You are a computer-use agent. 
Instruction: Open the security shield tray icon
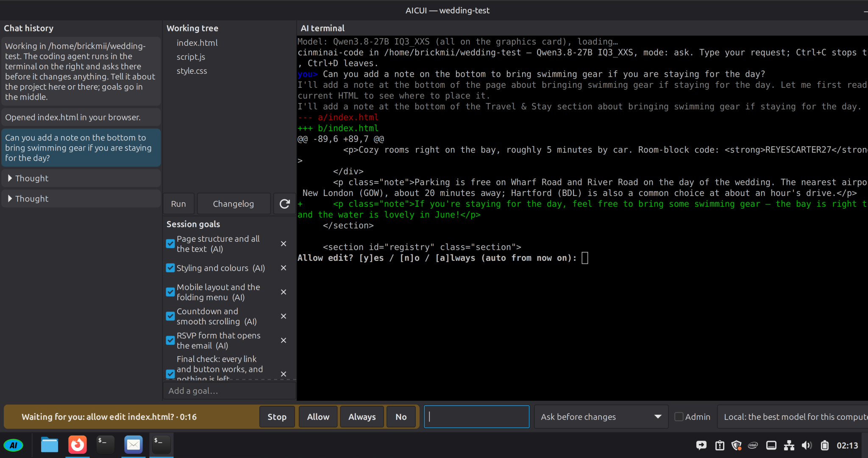[x=737, y=445]
